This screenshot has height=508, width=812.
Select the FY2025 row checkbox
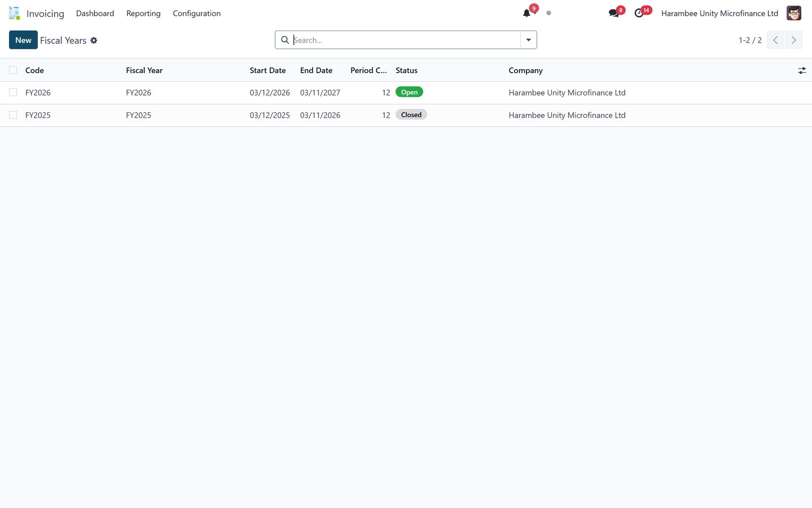[13, 115]
